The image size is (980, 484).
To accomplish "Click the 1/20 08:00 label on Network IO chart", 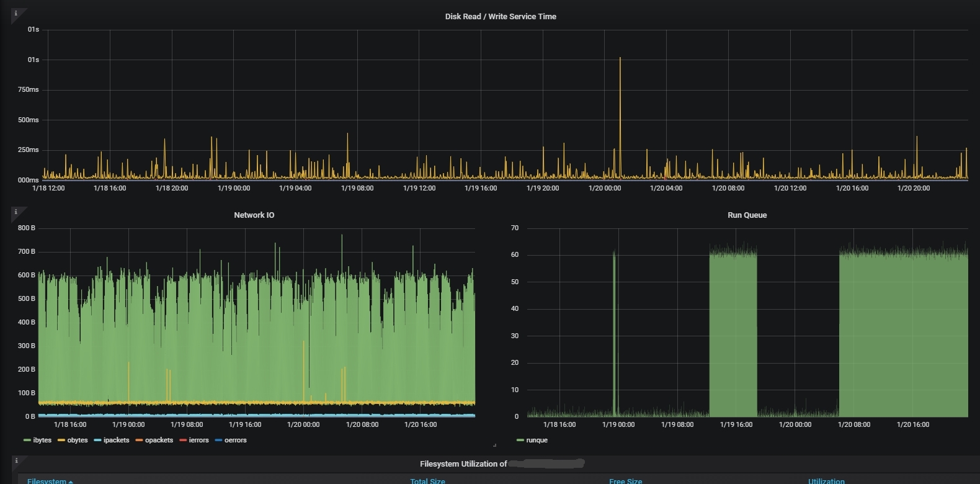I will point(362,424).
